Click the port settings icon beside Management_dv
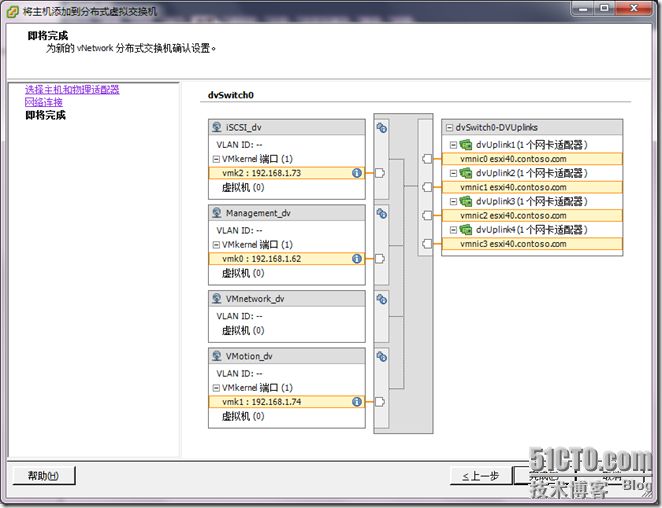This screenshot has height=508, width=662. coord(382,213)
